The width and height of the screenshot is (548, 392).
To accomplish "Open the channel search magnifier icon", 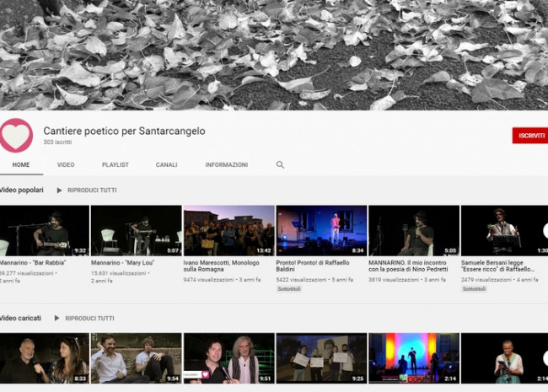I will pos(281,165).
